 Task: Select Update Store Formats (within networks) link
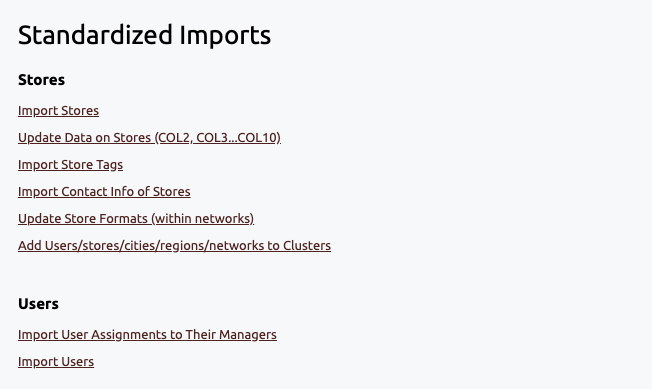136,219
